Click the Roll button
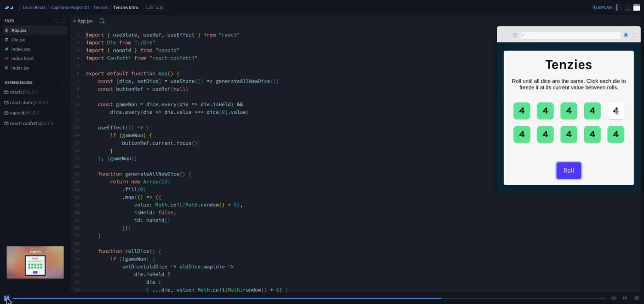The image size is (644, 304). (569, 170)
